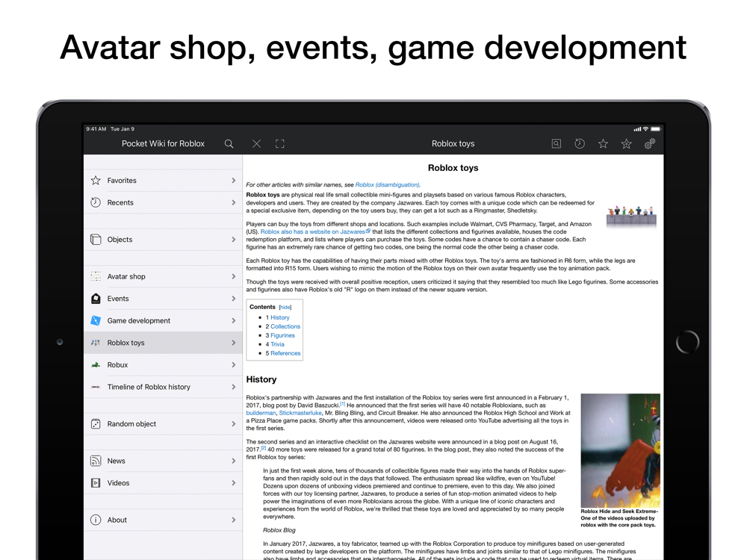Expand Events row chevron
Viewport: 747px width, 560px height.
[233, 299]
